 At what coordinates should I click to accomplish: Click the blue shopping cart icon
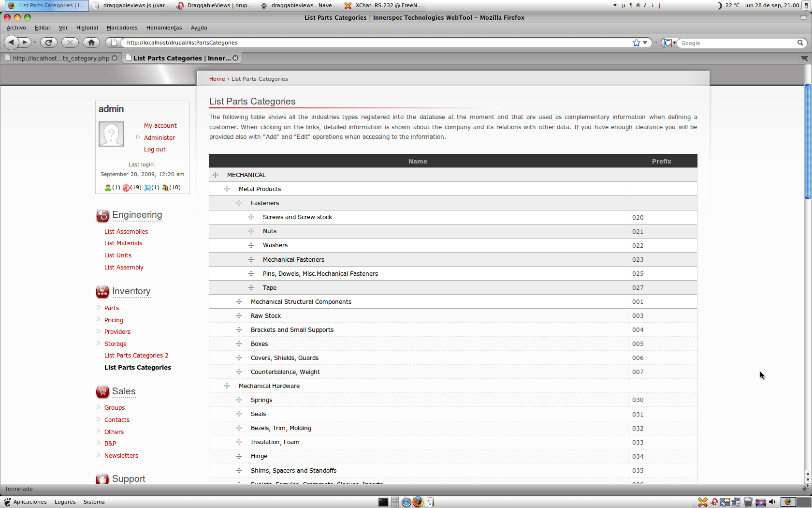[147, 188]
